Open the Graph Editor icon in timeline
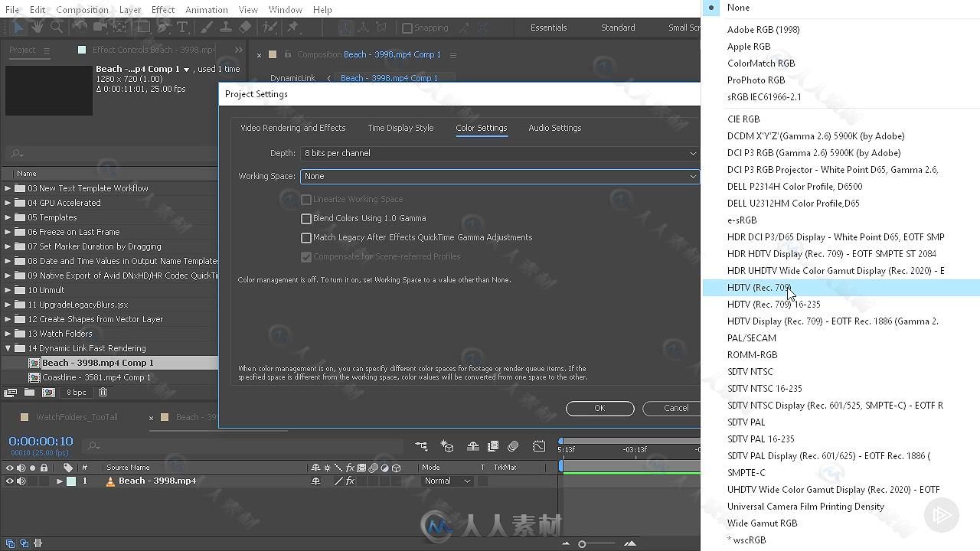980x551 pixels. click(x=539, y=446)
